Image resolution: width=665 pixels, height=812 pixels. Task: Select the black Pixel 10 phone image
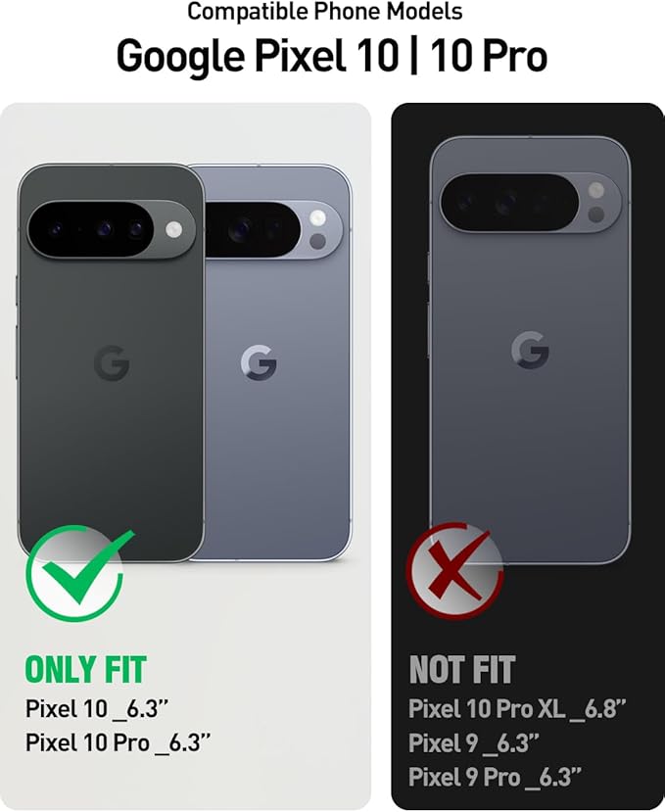pos(111,362)
